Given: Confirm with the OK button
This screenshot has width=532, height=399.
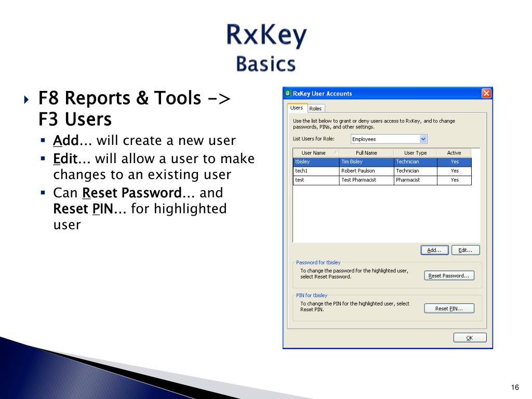Looking at the screenshot, I should (470, 338).
